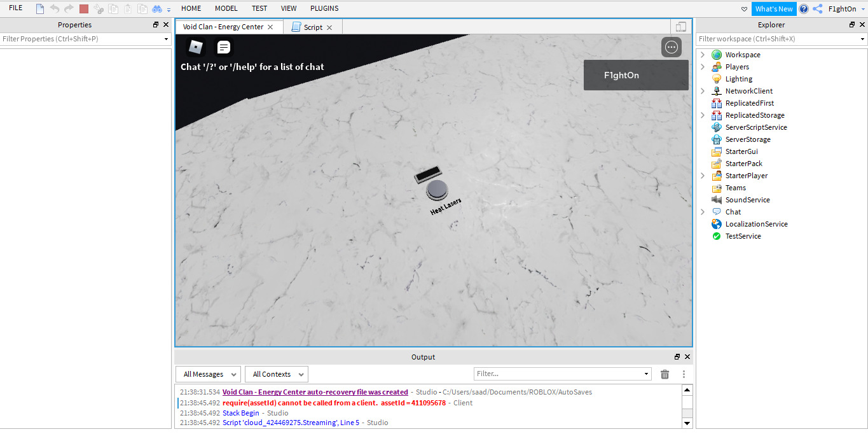Open Find with the binoculars icon
The width and height of the screenshot is (868, 448).
(157, 9)
